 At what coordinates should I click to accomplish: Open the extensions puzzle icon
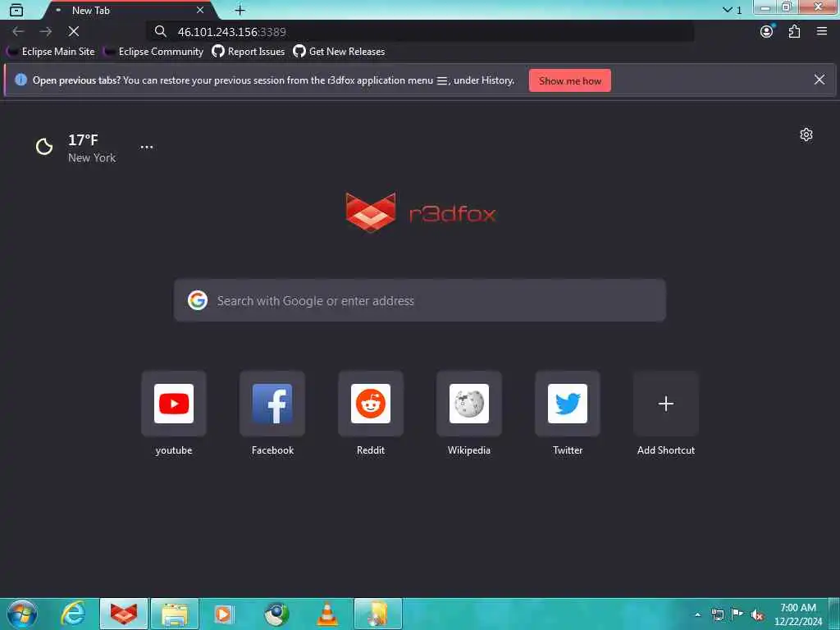pos(794,32)
